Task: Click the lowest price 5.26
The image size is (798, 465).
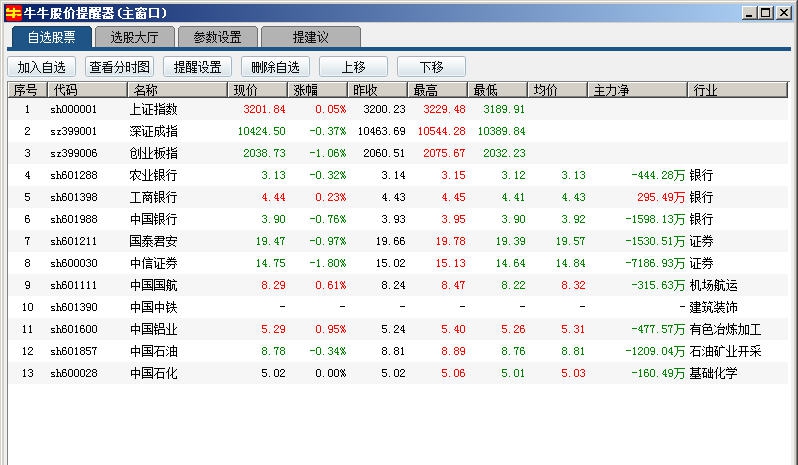Action: point(513,329)
